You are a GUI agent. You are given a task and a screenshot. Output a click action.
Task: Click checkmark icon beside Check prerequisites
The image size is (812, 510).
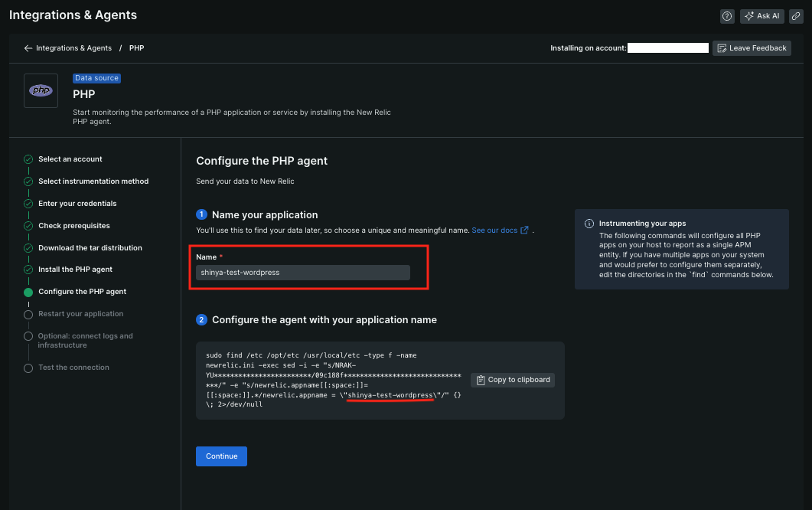28,226
